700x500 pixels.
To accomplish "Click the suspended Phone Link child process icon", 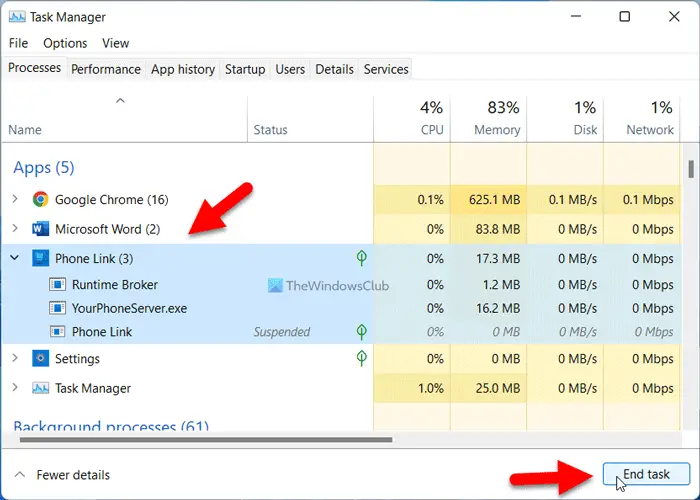I will pos(58,332).
